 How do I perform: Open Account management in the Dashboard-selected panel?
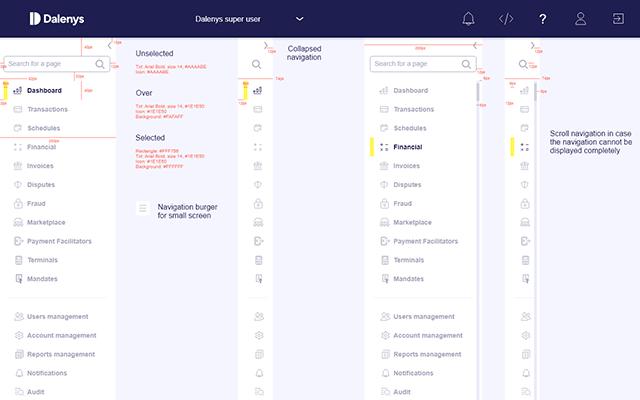point(57,336)
